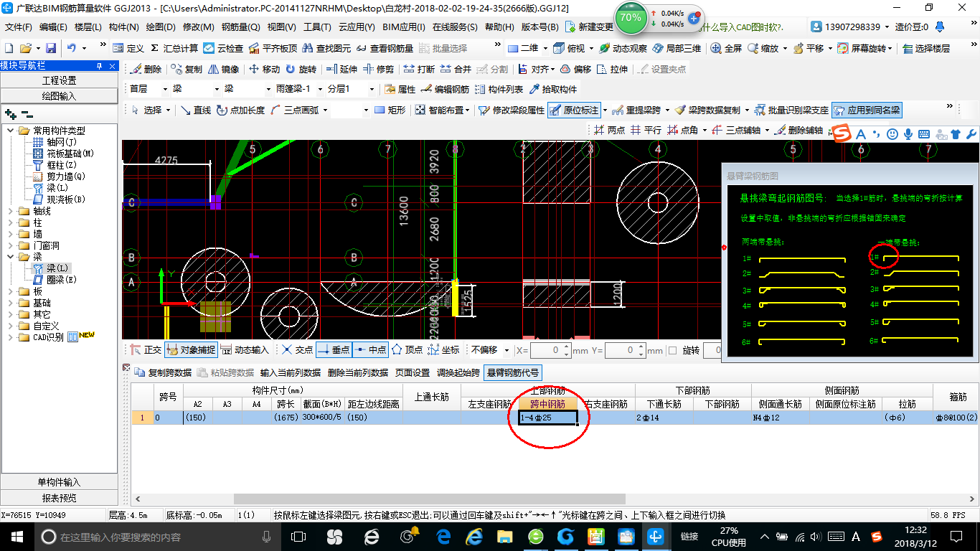
Task: Click 复制跨数据 copy span data
Action: (x=163, y=372)
